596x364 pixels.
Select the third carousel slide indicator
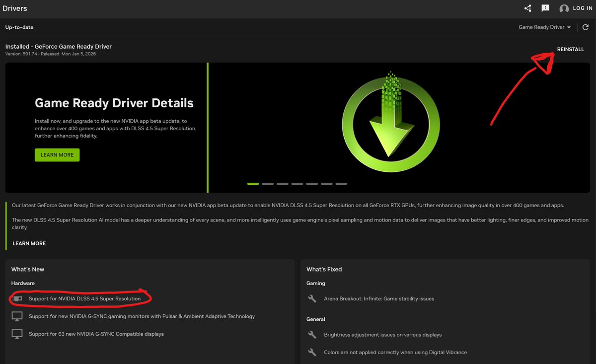[283, 184]
